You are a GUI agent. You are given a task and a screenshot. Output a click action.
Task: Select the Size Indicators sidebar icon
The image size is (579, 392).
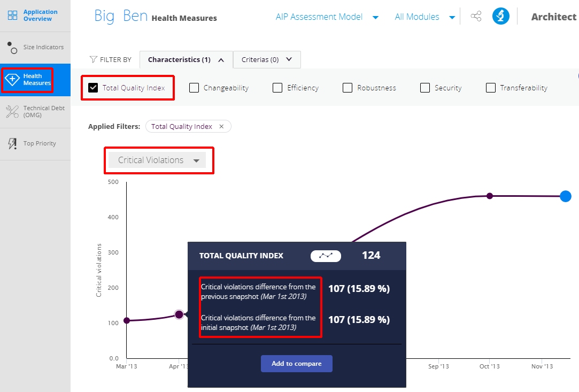tap(12, 48)
